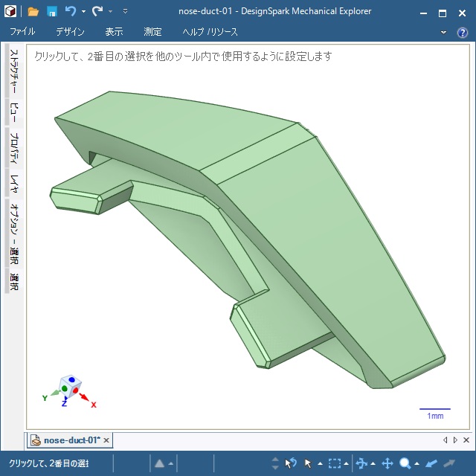Click the pan (four-arrow) tool
The width and height of the screenshot is (476, 476).
[x=387, y=463]
